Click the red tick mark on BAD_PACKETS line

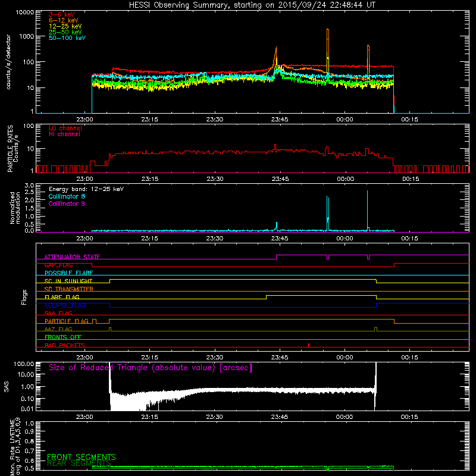(309, 345)
